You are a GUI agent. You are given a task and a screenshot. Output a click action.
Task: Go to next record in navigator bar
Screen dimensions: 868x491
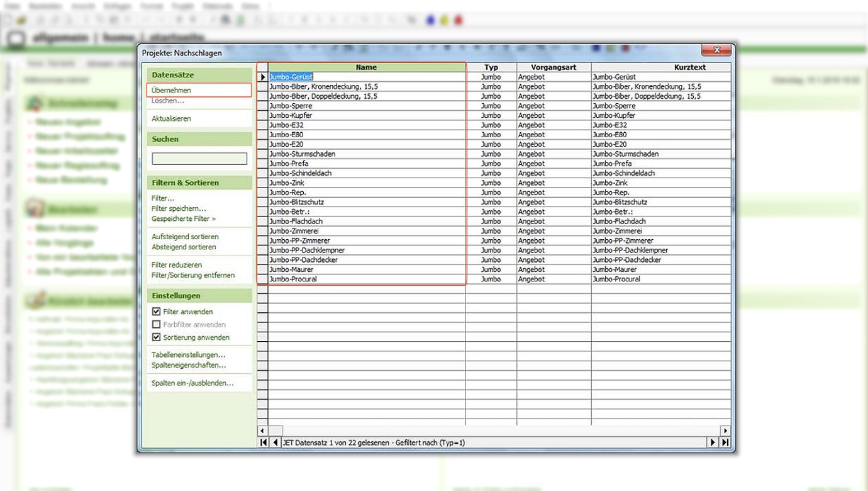click(713, 443)
